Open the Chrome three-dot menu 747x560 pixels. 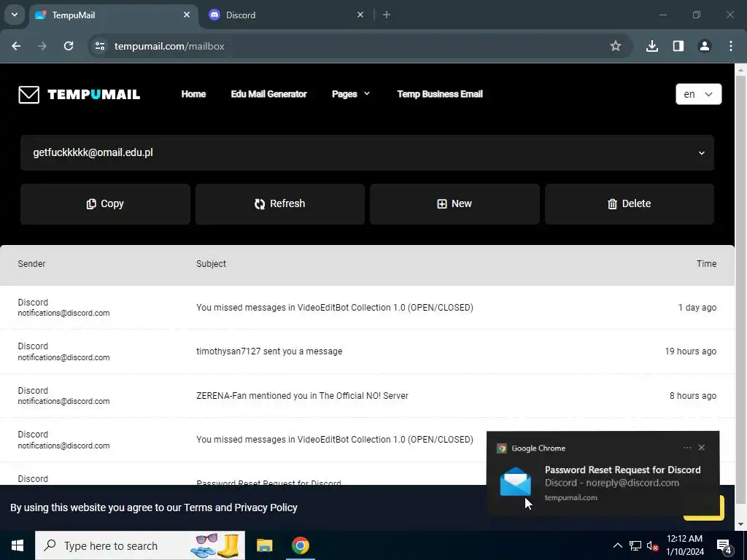pos(731,46)
